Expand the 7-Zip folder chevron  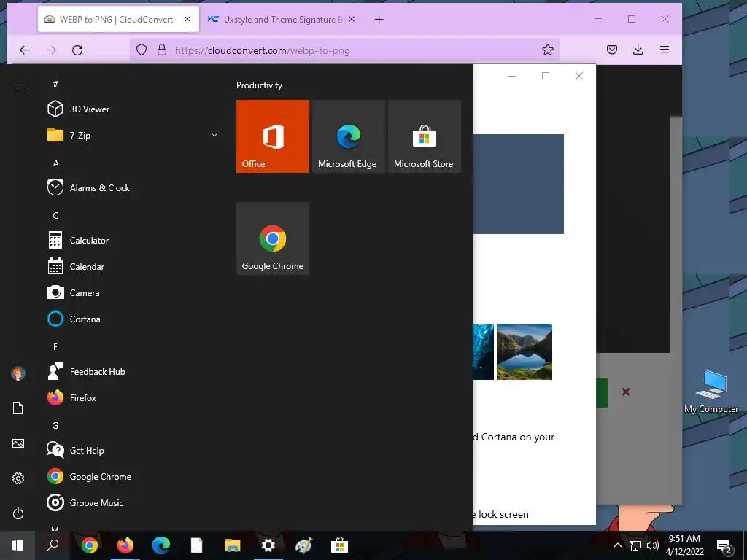(214, 135)
